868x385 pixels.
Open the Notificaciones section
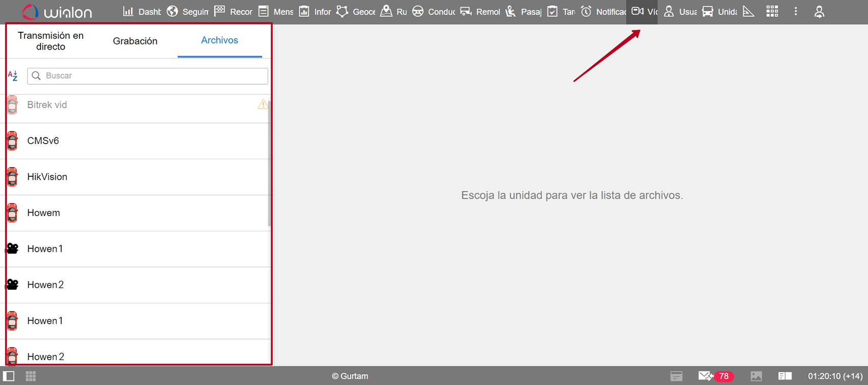point(604,12)
